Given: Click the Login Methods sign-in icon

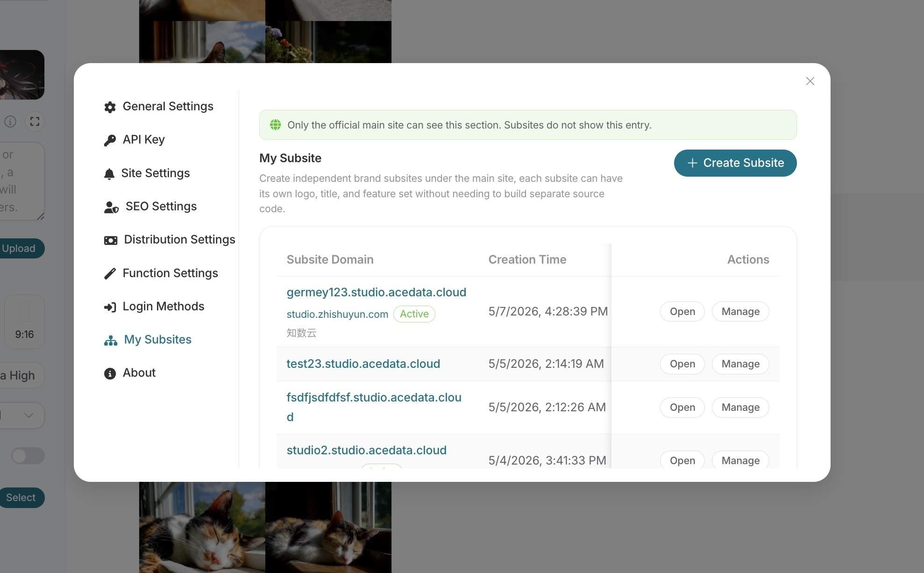Looking at the screenshot, I should [110, 307].
